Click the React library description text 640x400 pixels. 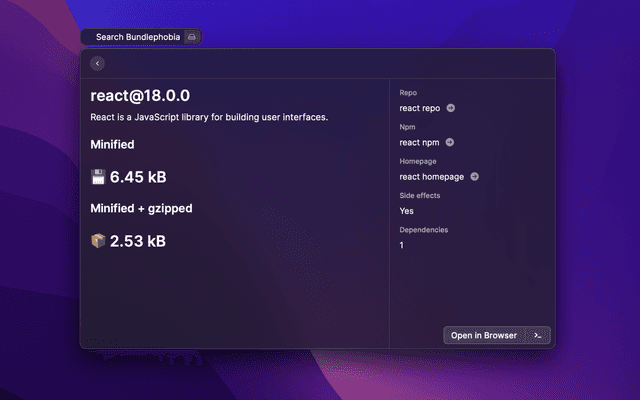point(209,118)
